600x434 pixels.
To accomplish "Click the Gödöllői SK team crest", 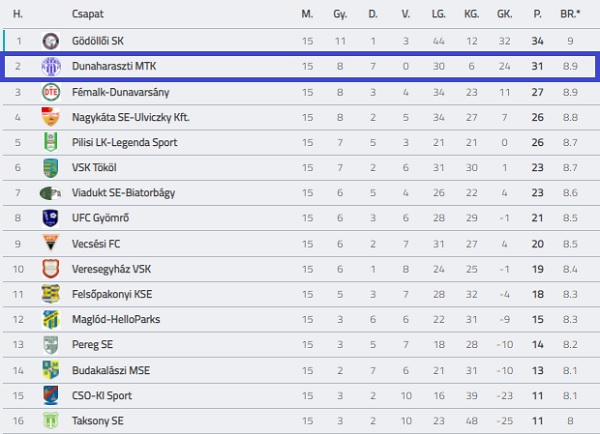I will [50, 41].
